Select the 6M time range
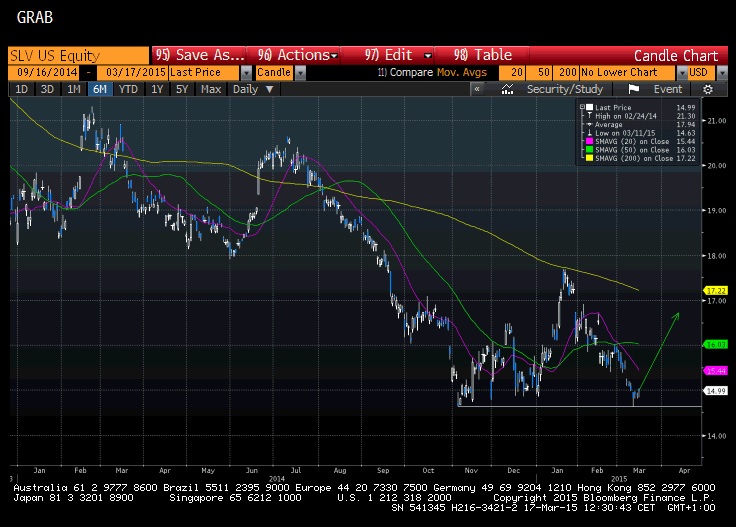Screen dimensions: 736x527 coord(100,89)
